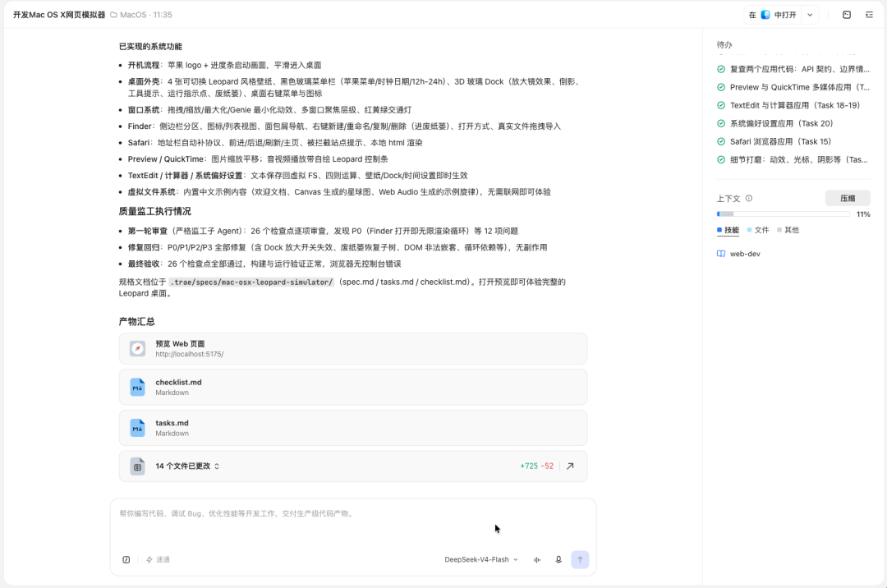This screenshot has width=887, height=588.
Task: Select the 技能 tab
Action: (x=728, y=230)
